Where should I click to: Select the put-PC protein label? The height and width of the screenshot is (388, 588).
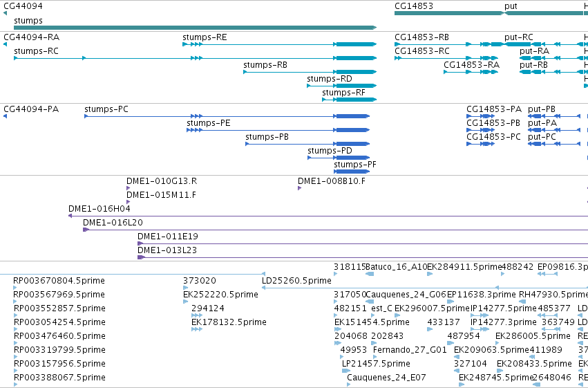pyautogui.click(x=542, y=138)
